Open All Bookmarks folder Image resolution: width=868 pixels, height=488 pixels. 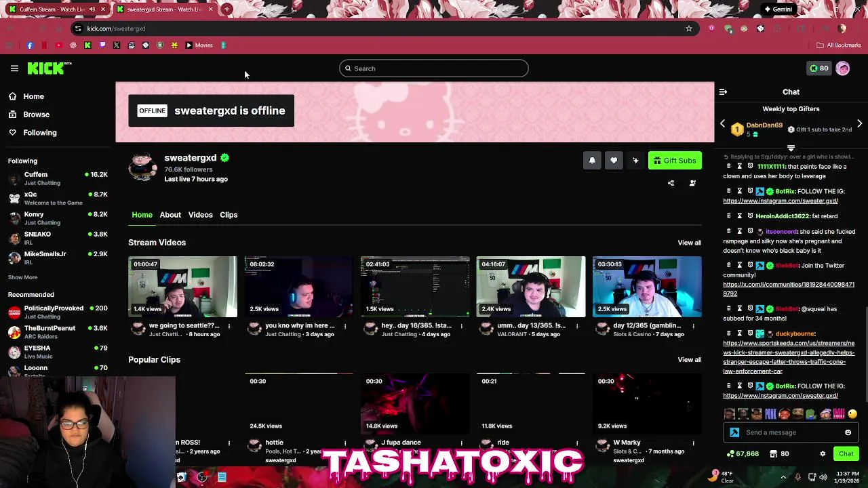839,45
